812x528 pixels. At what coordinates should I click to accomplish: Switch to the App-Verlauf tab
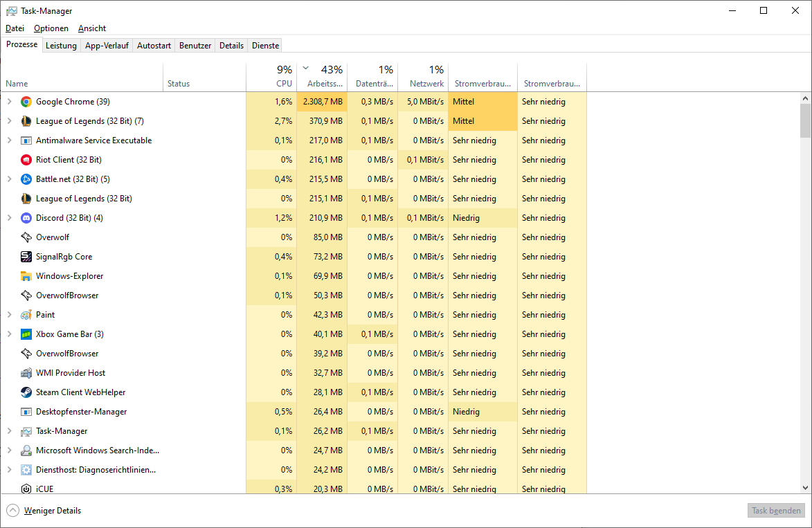107,46
